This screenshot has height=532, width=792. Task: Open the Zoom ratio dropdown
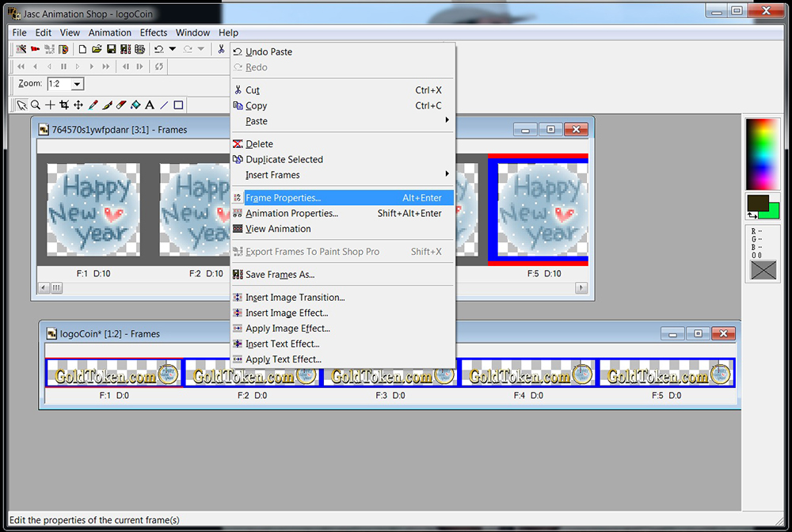point(77,84)
